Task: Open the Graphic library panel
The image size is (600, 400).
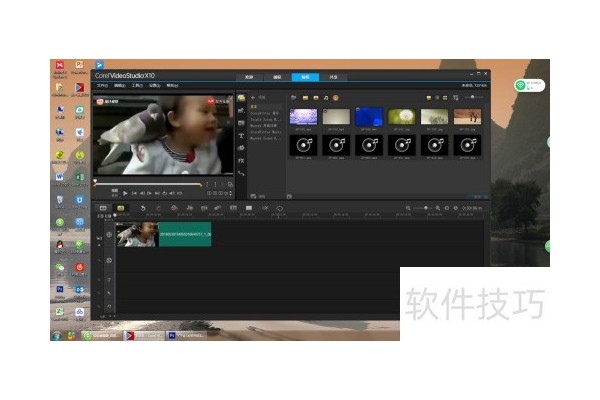Action: 241,148
